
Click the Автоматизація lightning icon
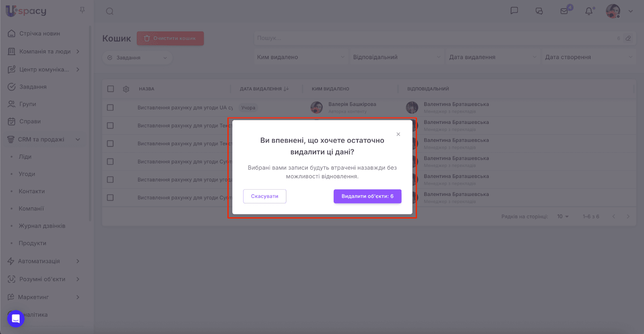11,261
